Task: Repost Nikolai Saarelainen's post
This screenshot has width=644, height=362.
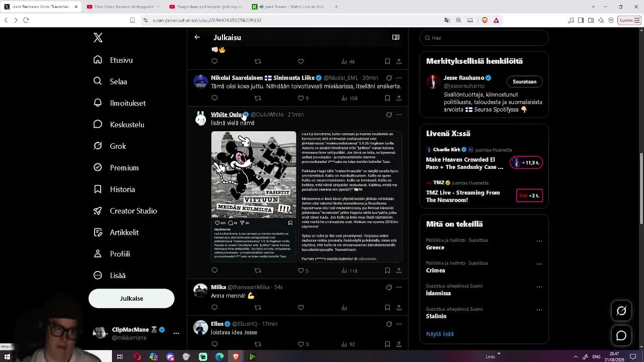Action: [258, 98]
